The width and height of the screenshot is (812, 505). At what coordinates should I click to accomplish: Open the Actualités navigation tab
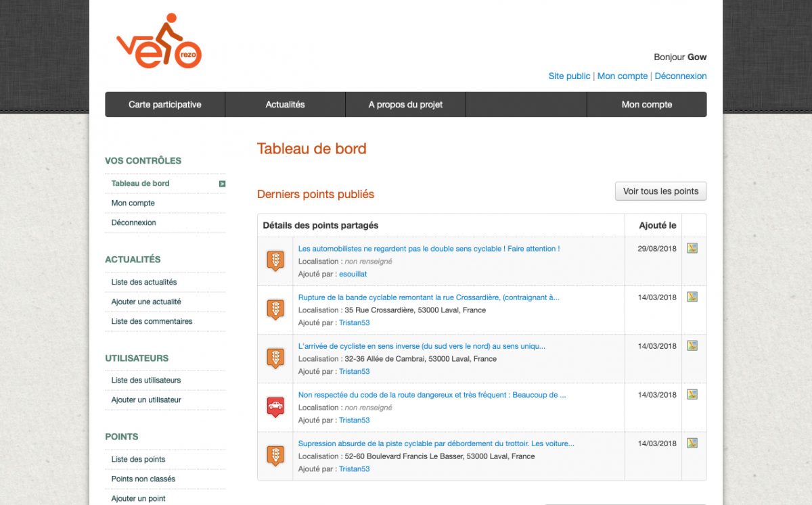[x=285, y=105]
